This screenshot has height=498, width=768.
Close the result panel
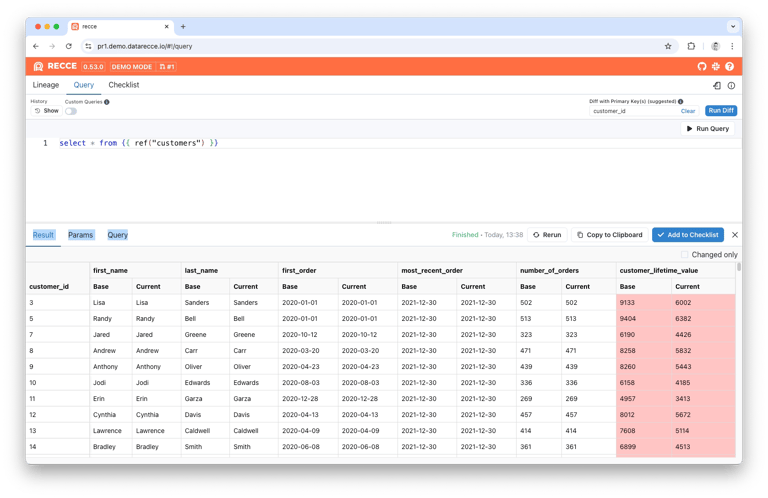735,235
